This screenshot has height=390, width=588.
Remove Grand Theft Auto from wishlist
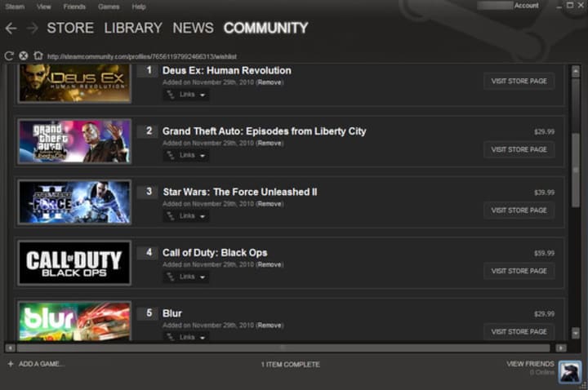[269, 143]
